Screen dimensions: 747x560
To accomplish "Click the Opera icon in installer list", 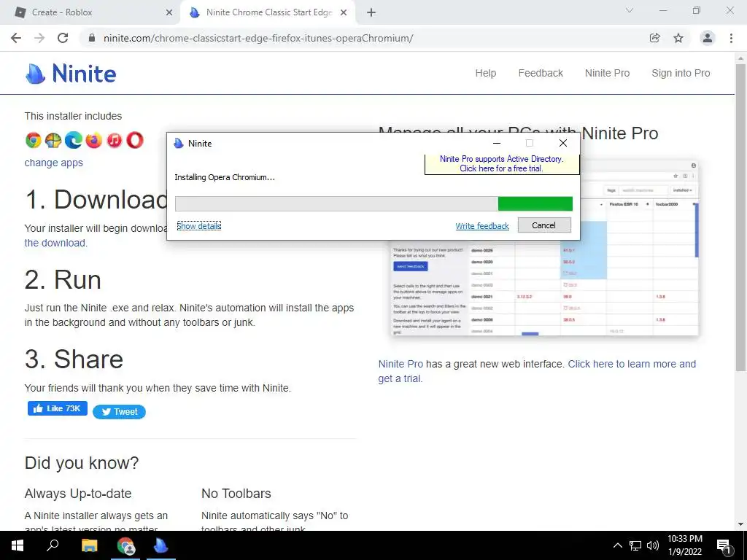I will pos(135,140).
